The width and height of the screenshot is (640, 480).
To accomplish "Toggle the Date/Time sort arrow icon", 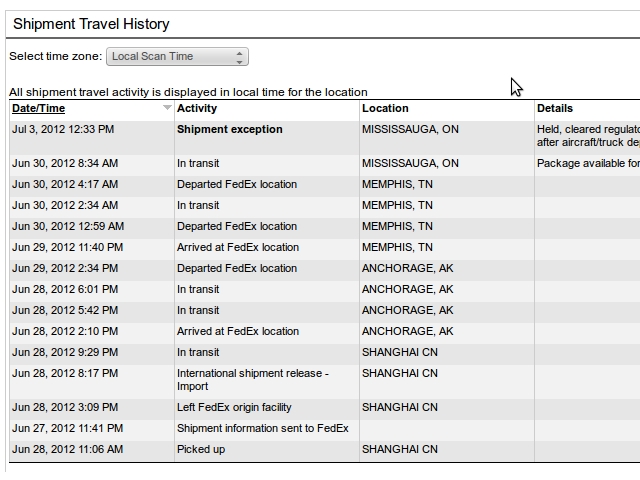I will click(x=167, y=107).
